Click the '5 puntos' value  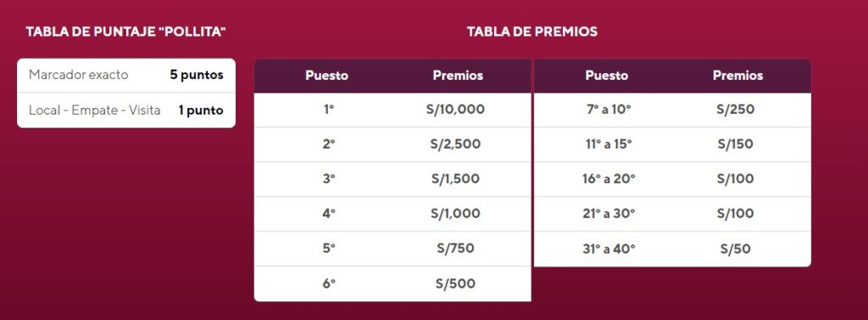197,75
